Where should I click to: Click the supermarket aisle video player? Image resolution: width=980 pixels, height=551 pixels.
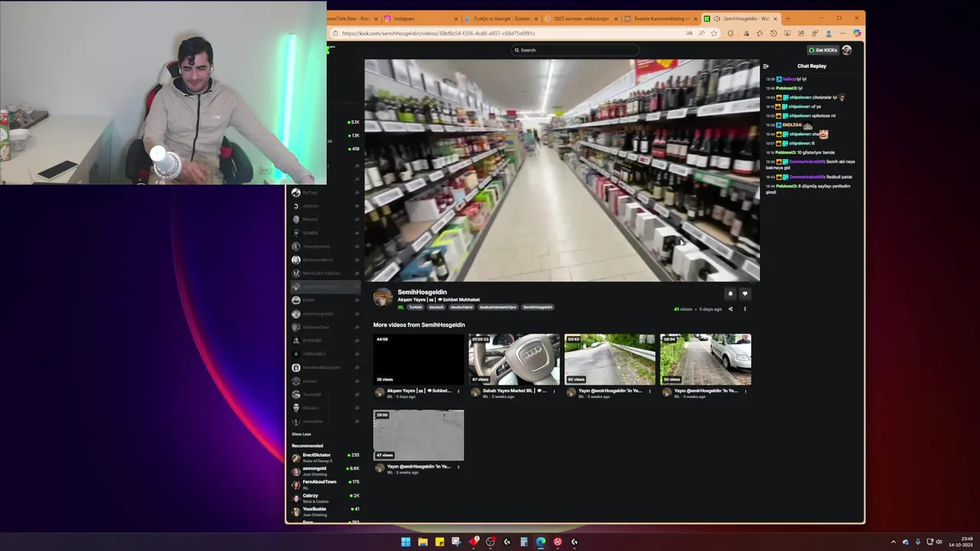click(x=562, y=171)
